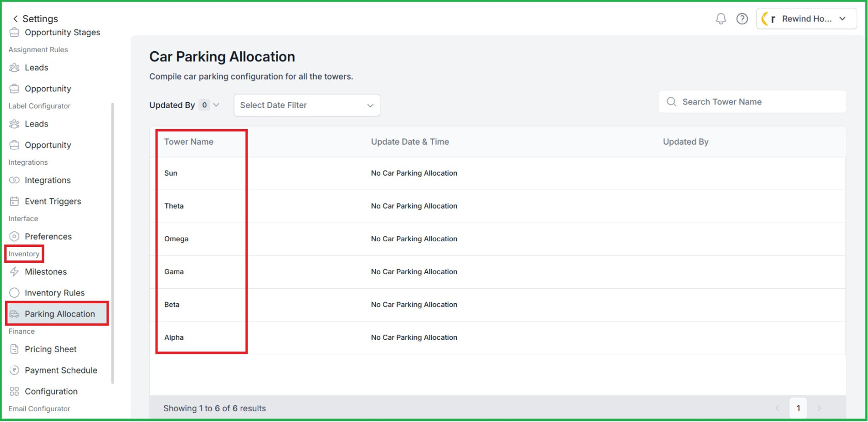The width and height of the screenshot is (868, 422).
Task: Click the Rewind Ho... account logo
Action: (768, 19)
